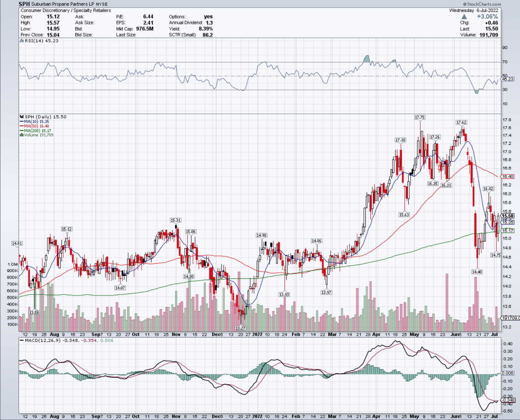Click the 14.40 June low label
Screen dimensions: 520x420
pos(477,272)
